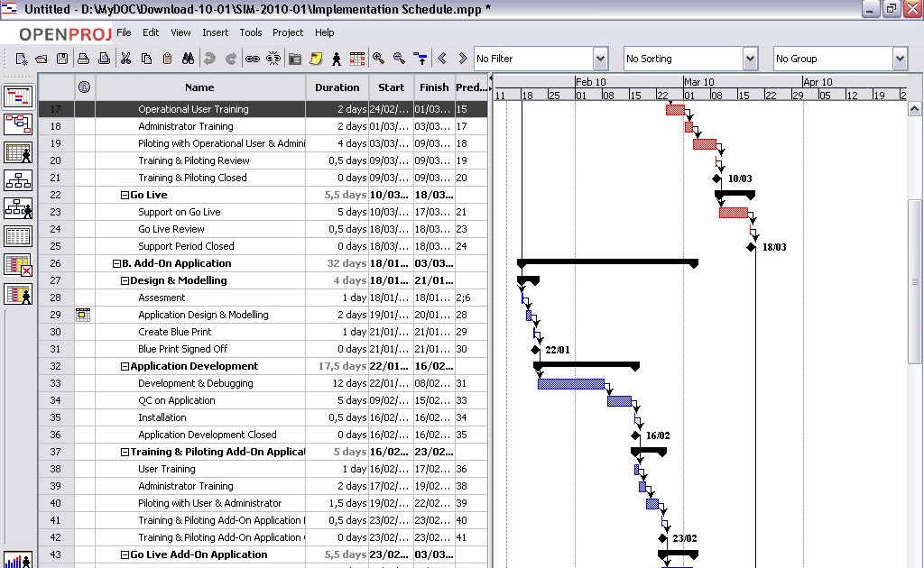Click the Notes yellow sticky icon
This screenshot has height=568, width=924.
(x=316, y=59)
